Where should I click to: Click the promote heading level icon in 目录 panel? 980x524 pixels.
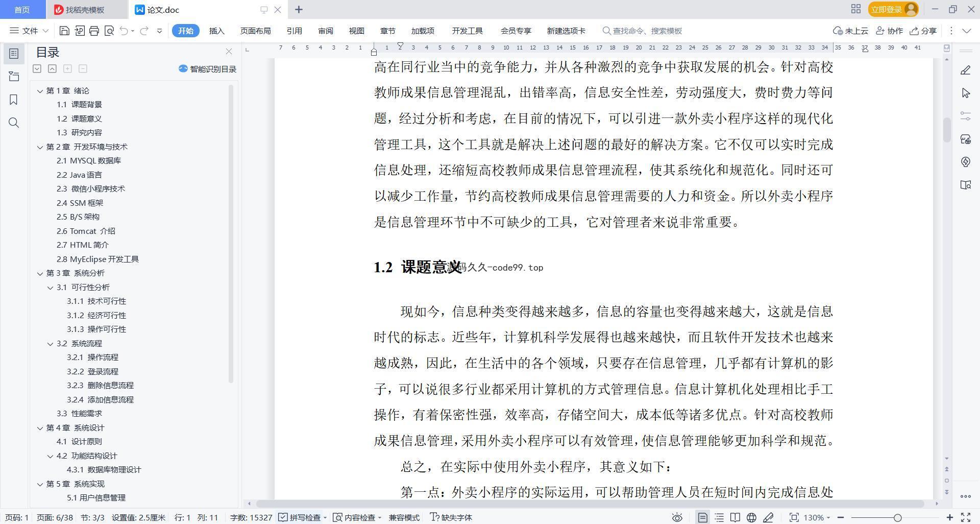[x=52, y=68]
